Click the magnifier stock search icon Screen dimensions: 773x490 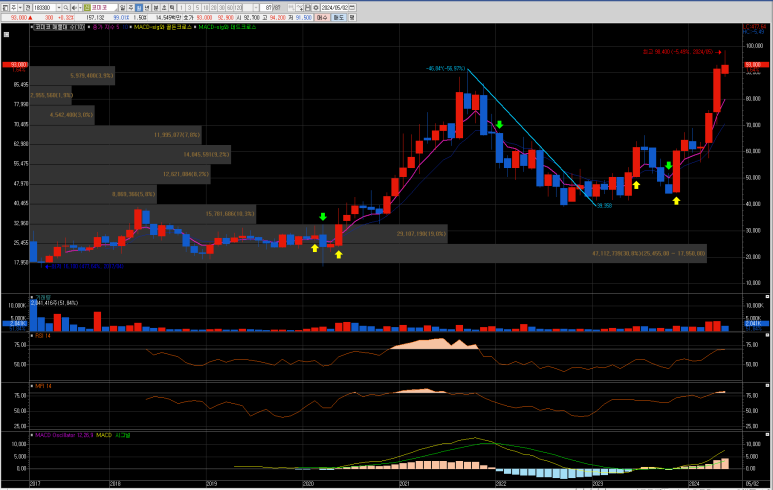[x=66, y=8]
